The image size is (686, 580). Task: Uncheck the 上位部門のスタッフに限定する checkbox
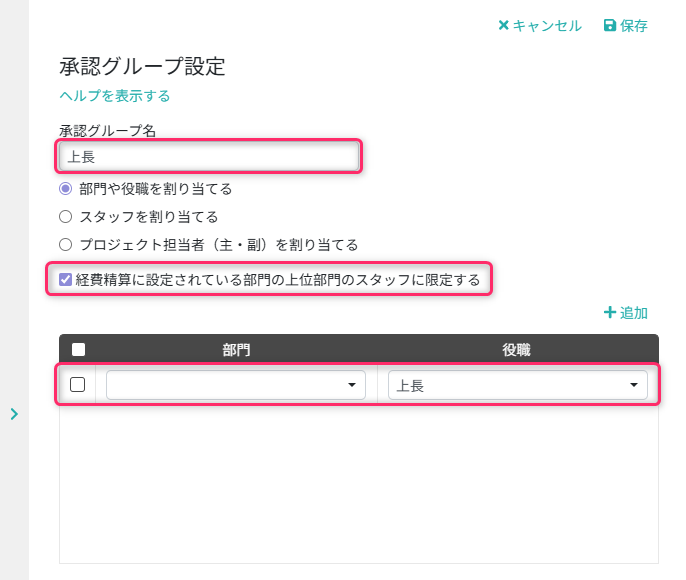click(x=66, y=280)
